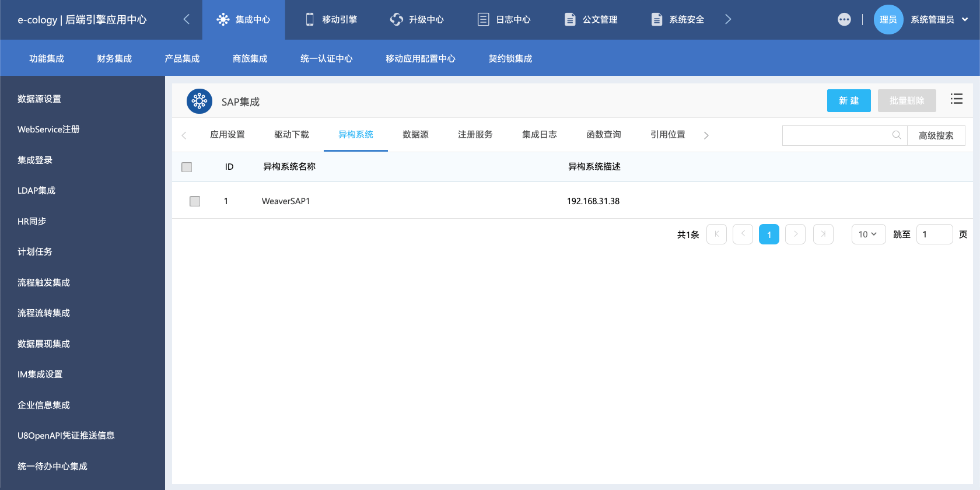Image resolution: width=980 pixels, height=490 pixels.
Task: Open 商旅集成 in the sub menu
Action: pyautogui.click(x=250, y=58)
